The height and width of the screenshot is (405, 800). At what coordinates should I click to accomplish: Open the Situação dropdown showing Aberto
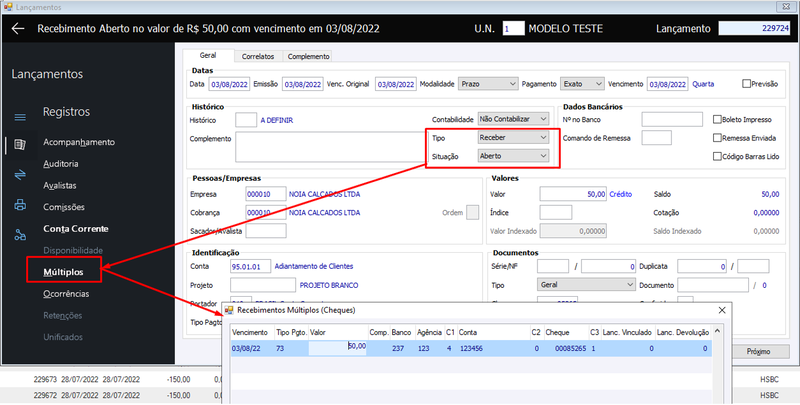tap(513, 156)
